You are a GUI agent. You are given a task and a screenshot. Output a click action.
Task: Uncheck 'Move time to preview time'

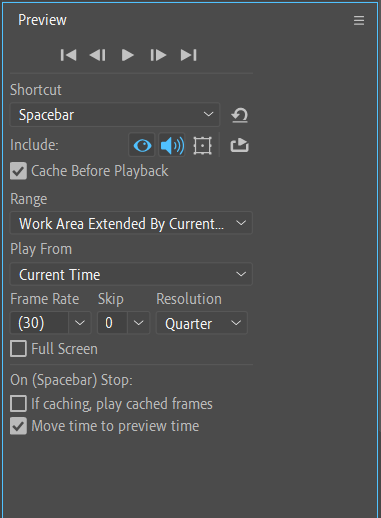point(18,426)
